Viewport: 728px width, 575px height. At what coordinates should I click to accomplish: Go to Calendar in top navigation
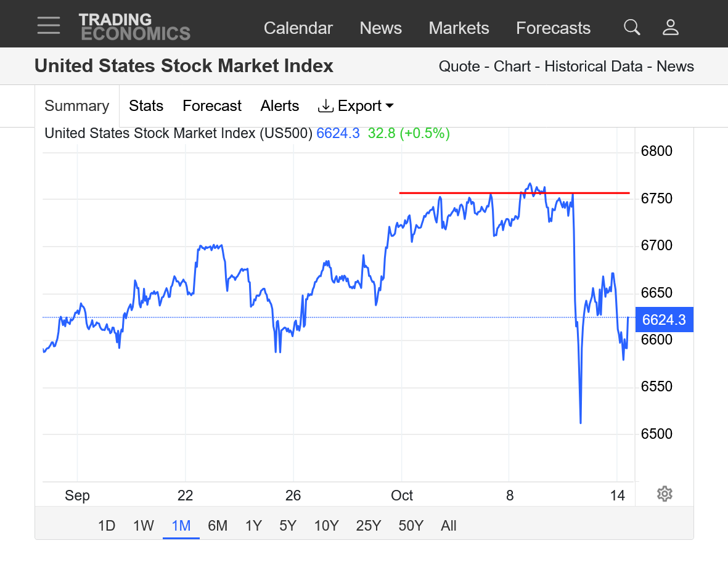click(x=298, y=28)
